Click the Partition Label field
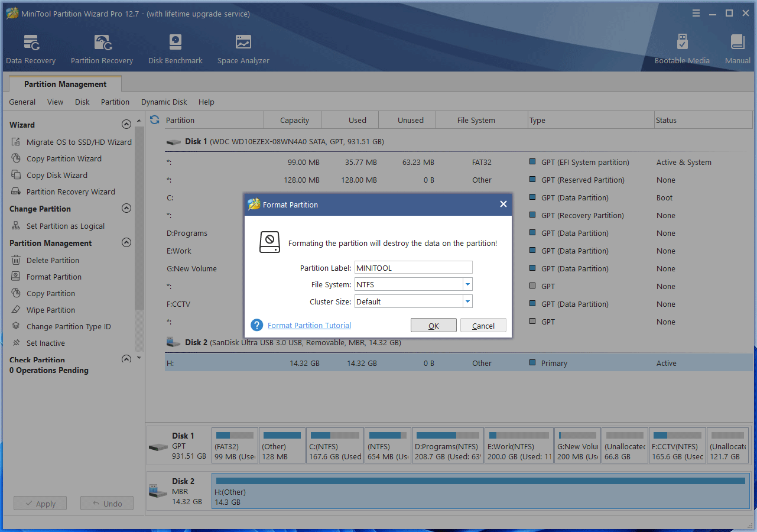This screenshot has width=757, height=532. (x=414, y=268)
